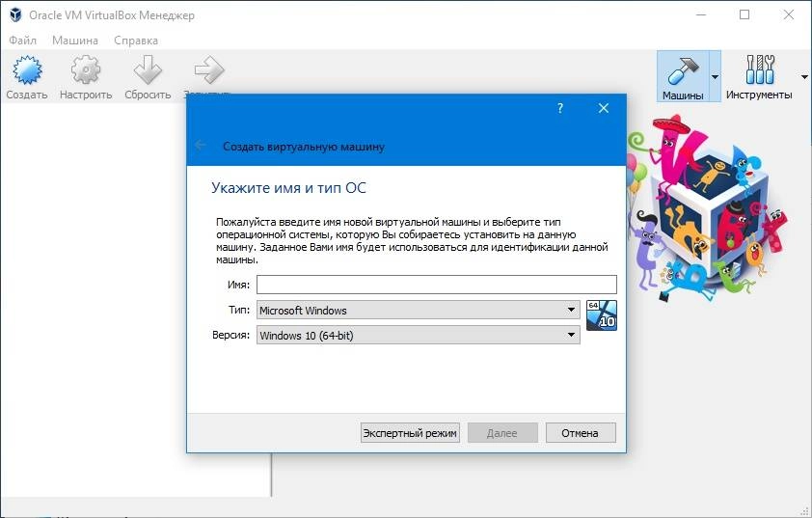Click the Сбросить down-arrow icon
812x518 pixels.
click(x=148, y=70)
